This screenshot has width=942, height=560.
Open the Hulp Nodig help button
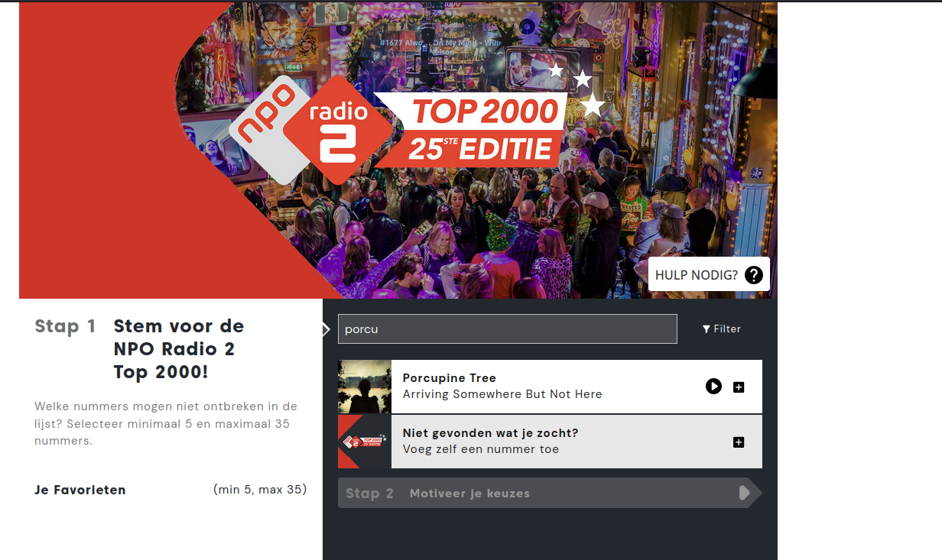(709, 275)
